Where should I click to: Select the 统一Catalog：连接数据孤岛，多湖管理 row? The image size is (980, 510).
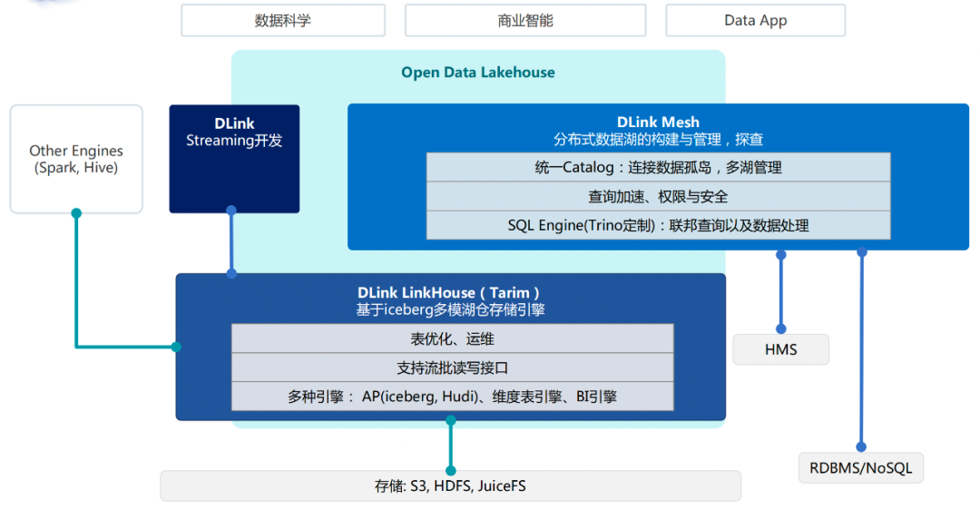(658, 168)
